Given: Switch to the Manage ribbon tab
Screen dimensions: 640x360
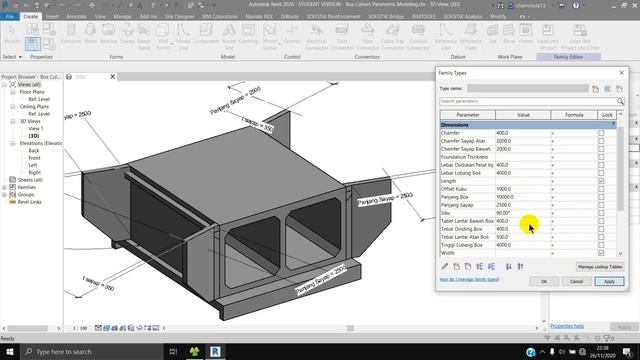Looking at the screenshot, I should tap(122, 17).
